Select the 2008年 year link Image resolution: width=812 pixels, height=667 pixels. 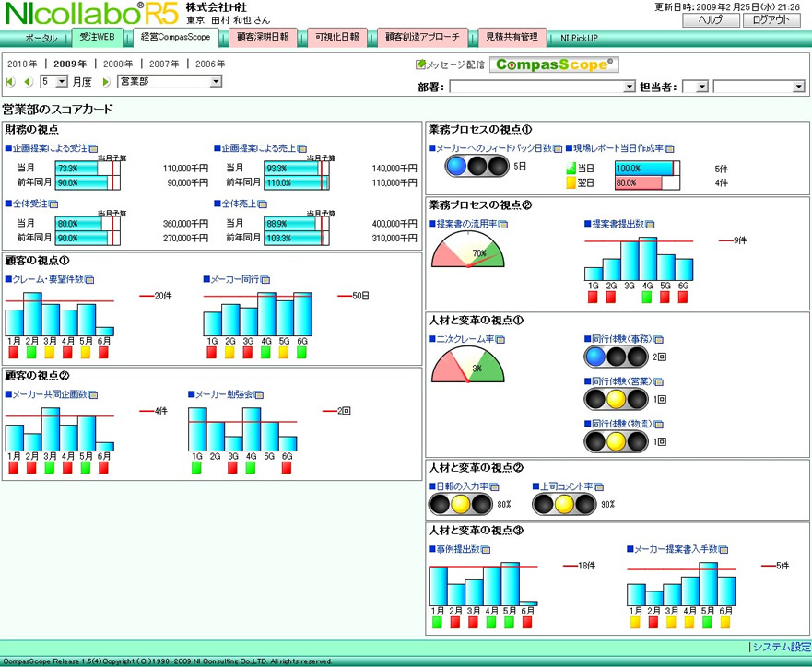click(x=117, y=64)
